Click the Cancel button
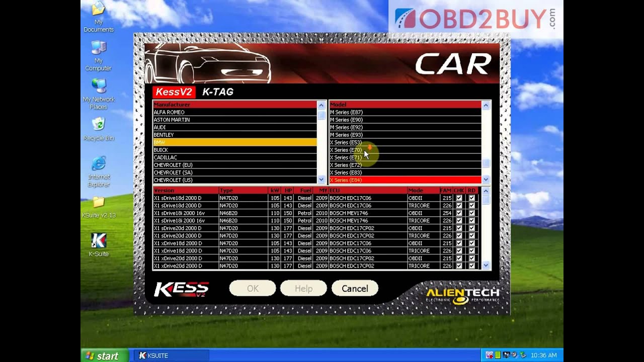 pos(355,289)
